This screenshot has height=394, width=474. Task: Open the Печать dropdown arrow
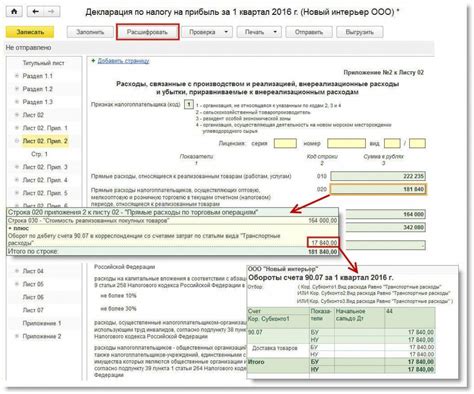tap(275, 32)
